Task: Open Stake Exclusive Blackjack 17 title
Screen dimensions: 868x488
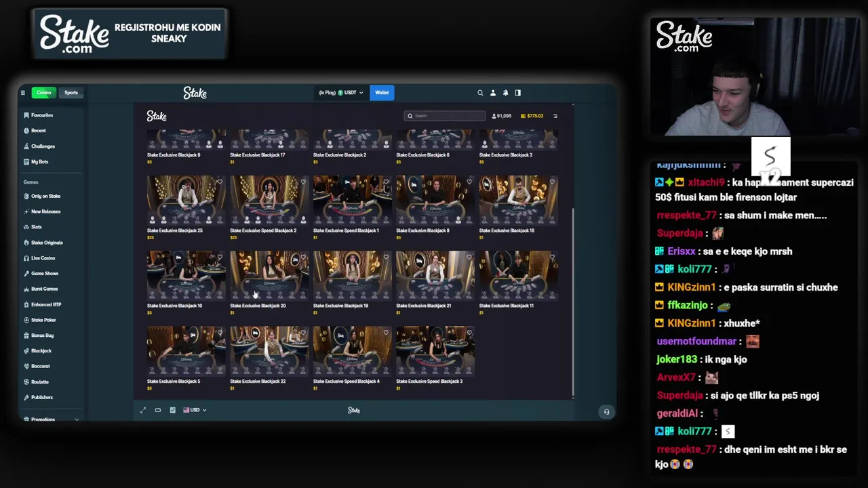Action: coord(258,155)
